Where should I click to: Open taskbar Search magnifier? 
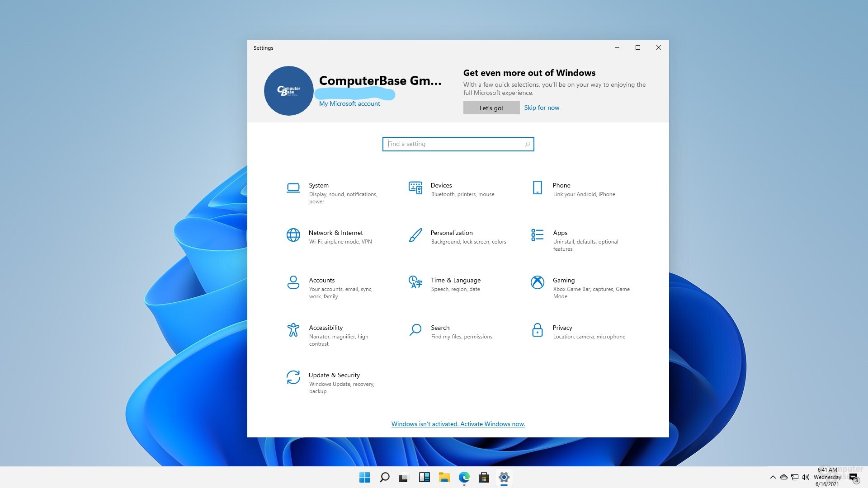click(384, 477)
